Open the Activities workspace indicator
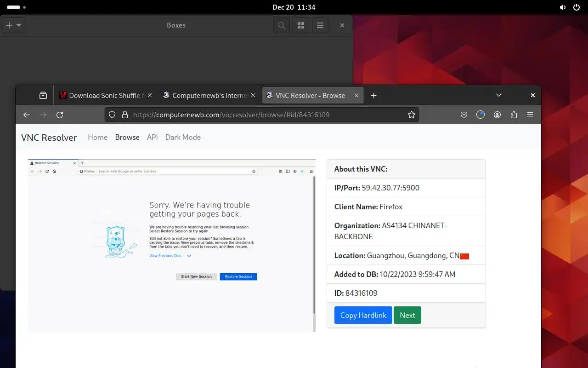This screenshot has height=368, width=588. point(17,7)
